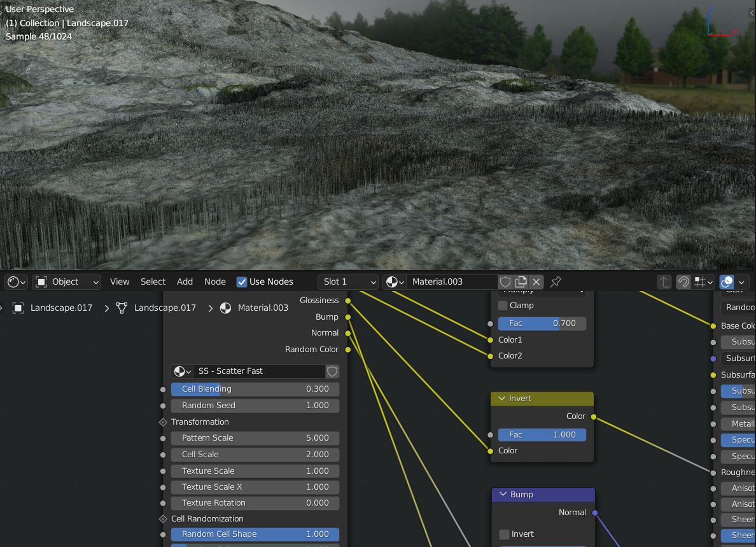Click the material sphere icon in breadcrumb path
Viewport: 756px width, 547px height.
coord(226,308)
